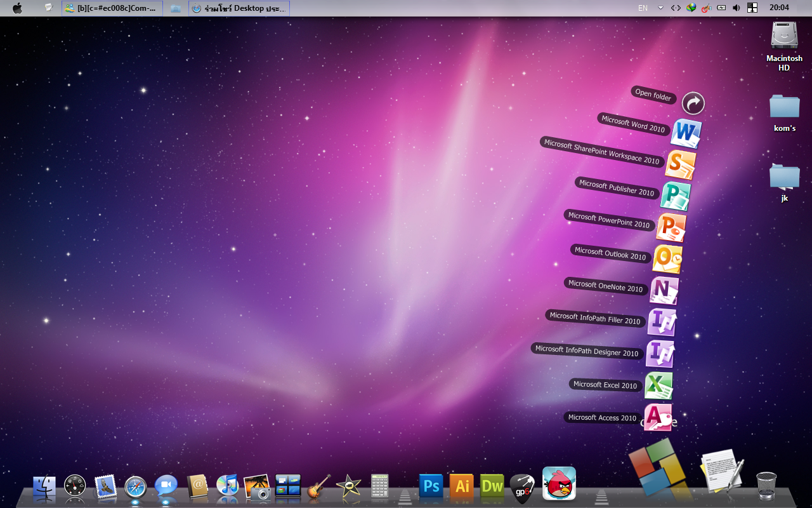Open Microsoft OneNote 2010
Viewport: 812px width, 508px height.
pos(664,291)
